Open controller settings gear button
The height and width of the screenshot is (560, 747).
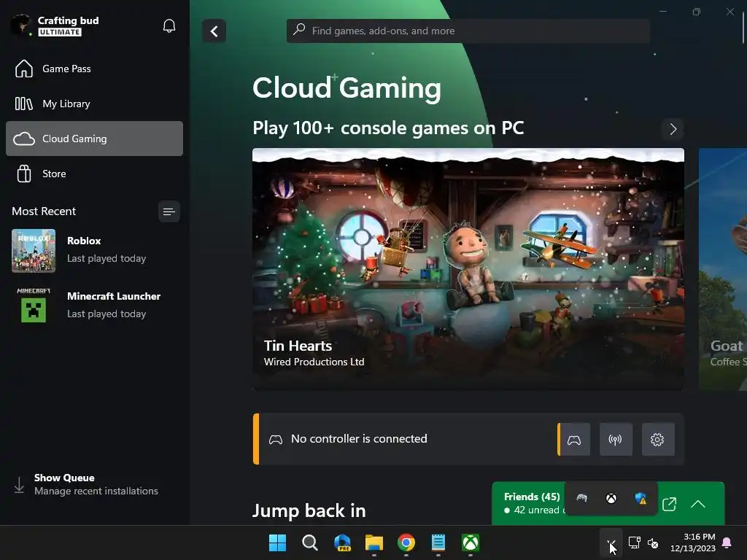657,440
